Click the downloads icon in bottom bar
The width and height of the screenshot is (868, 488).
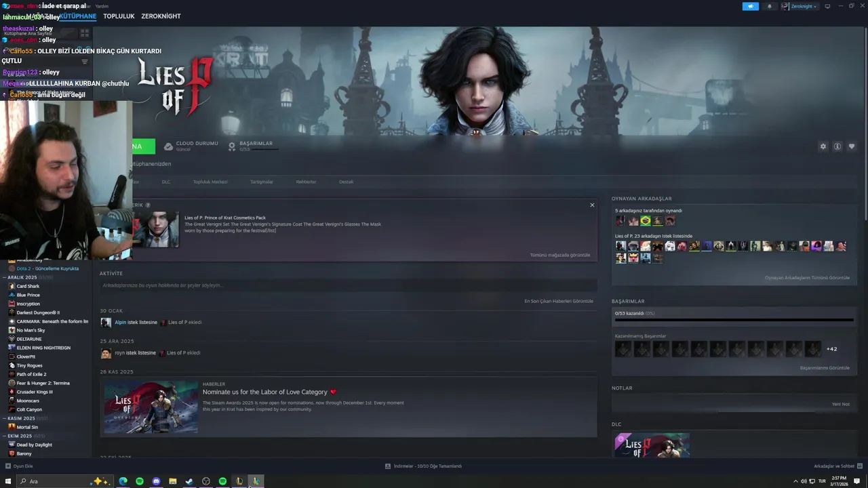[x=388, y=466]
